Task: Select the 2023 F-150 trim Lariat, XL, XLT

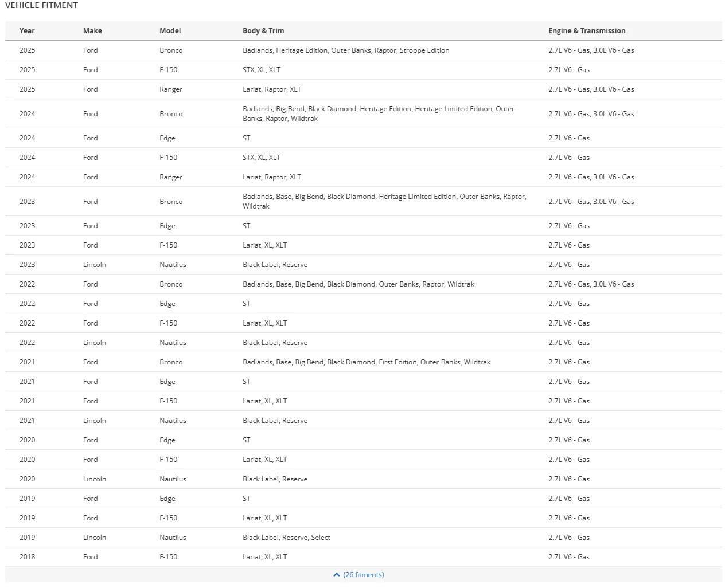Action: click(x=265, y=245)
